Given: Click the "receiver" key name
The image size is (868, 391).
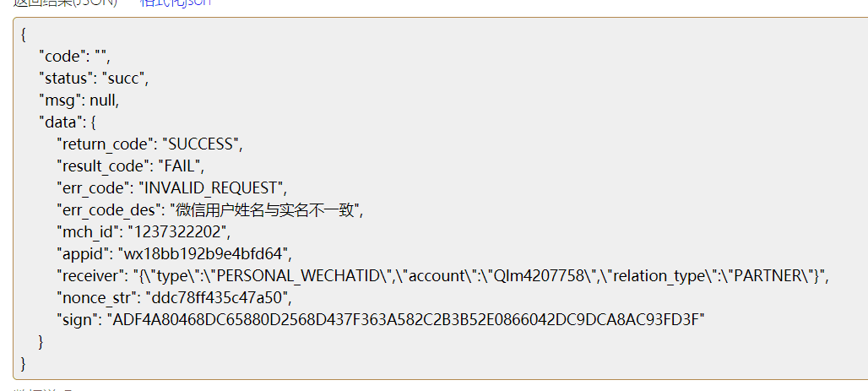Looking at the screenshot, I should [90, 276].
